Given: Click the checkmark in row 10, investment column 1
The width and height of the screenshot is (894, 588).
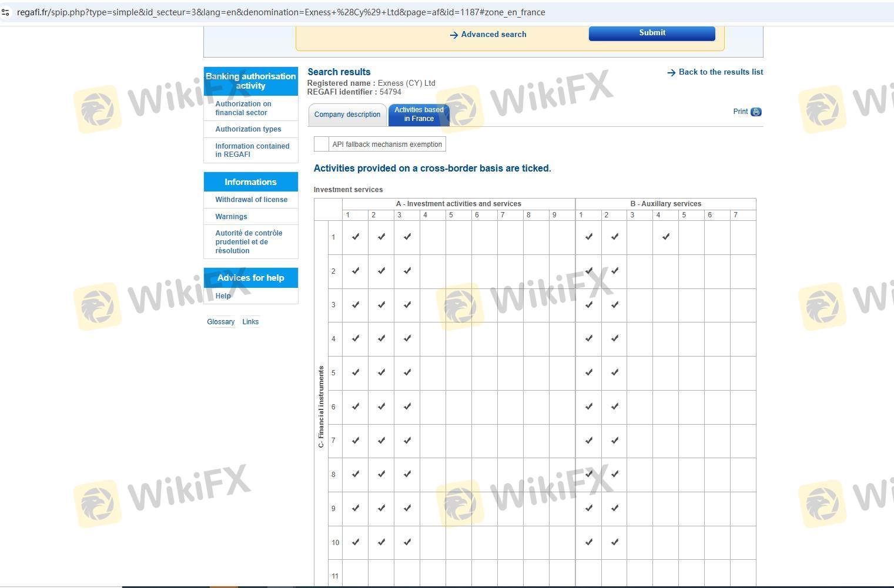Looking at the screenshot, I should [355, 542].
